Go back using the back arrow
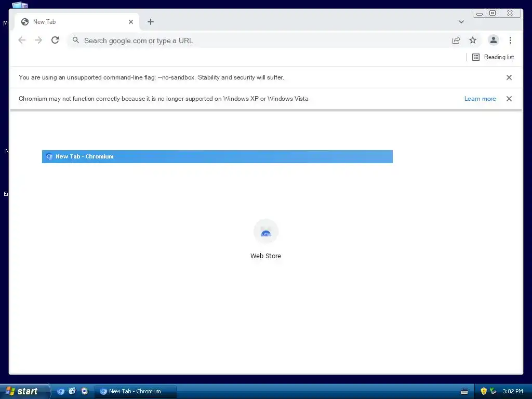 point(22,41)
